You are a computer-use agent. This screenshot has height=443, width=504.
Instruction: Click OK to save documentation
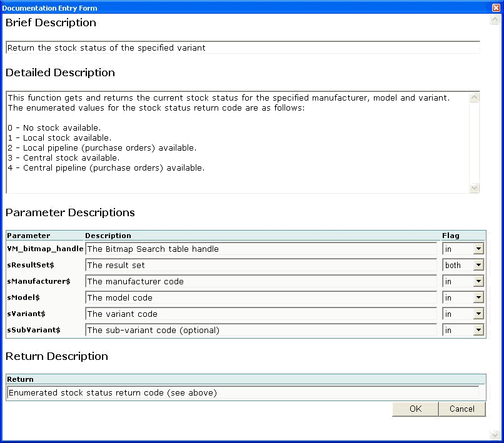point(415,409)
